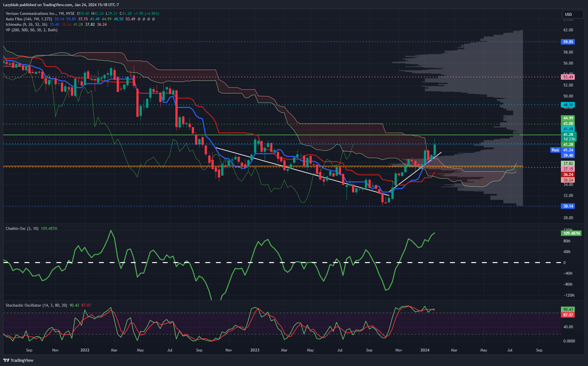Screen dimensions: 588x366
Task: Click the C41.28 close value in legend
Action: (126, 14)
